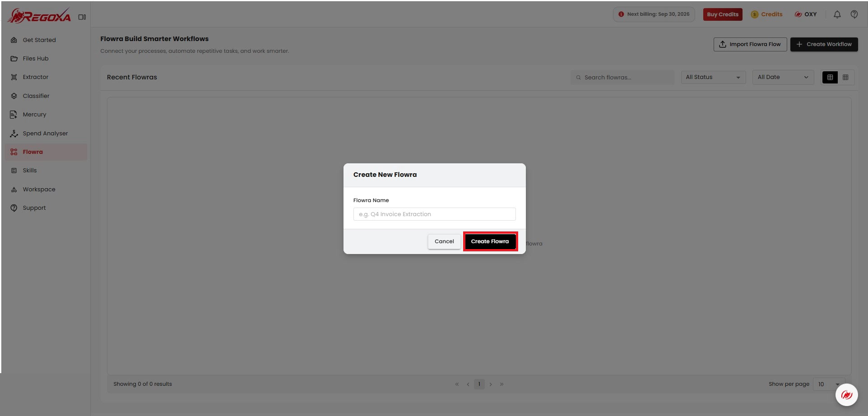Open the Extractor section

46,77
